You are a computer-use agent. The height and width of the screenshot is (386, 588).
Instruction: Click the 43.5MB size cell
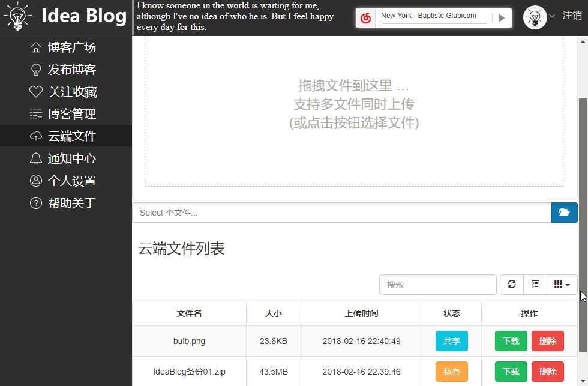tap(274, 372)
